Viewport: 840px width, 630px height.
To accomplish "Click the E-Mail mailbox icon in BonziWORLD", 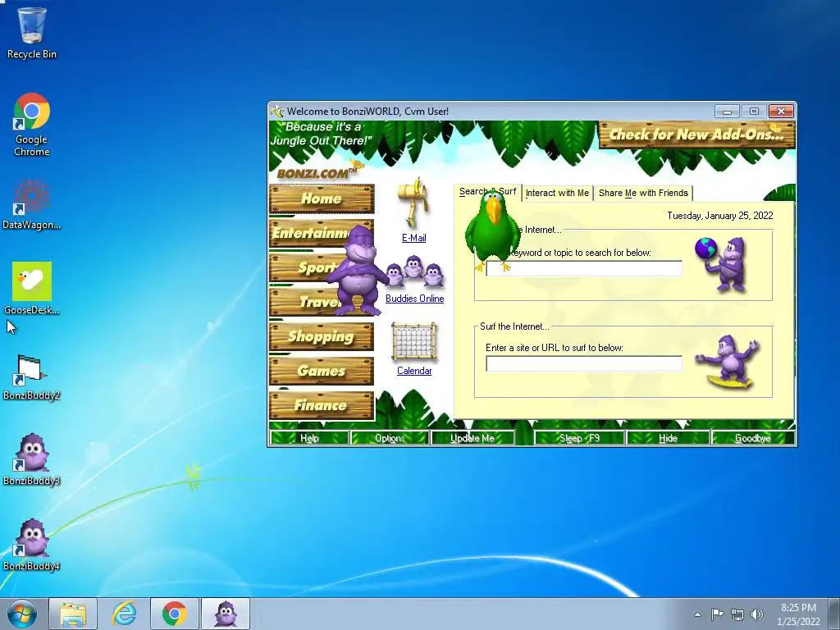I will tap(413, 203).
